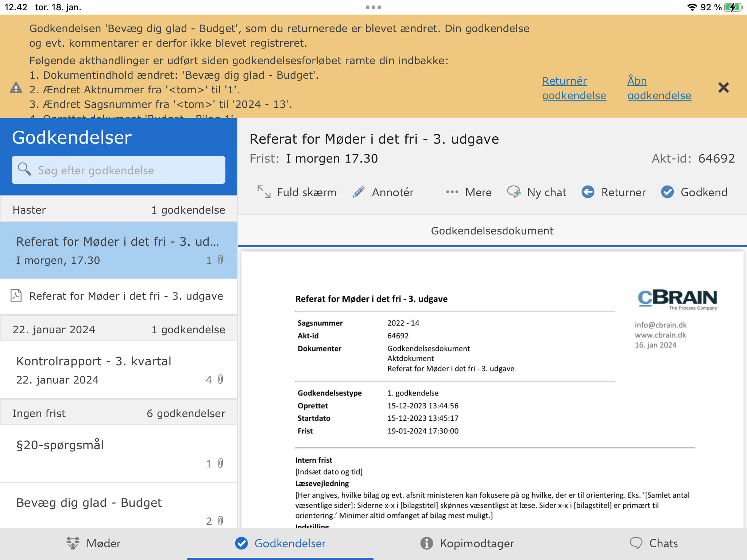Click the info@cbrain.dk address in document
Image resolution: width=747 pixels, height=560 pixels.
(x=661, y=325)
